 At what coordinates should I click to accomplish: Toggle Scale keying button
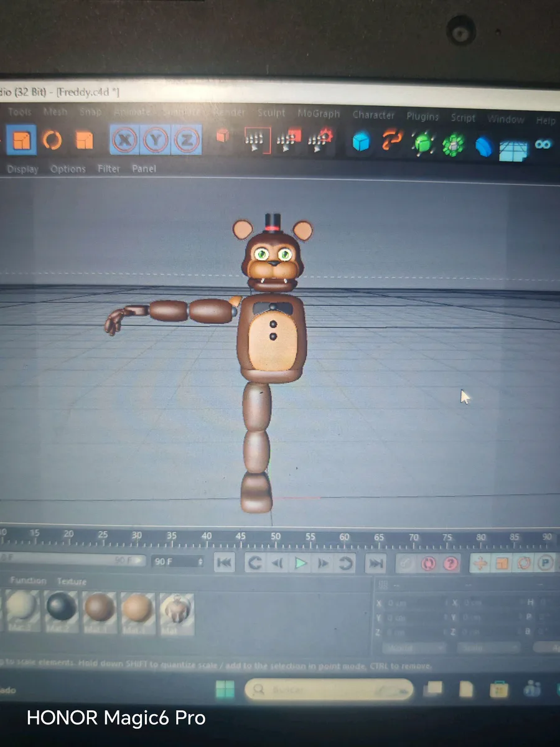click(x=502, y=563)
